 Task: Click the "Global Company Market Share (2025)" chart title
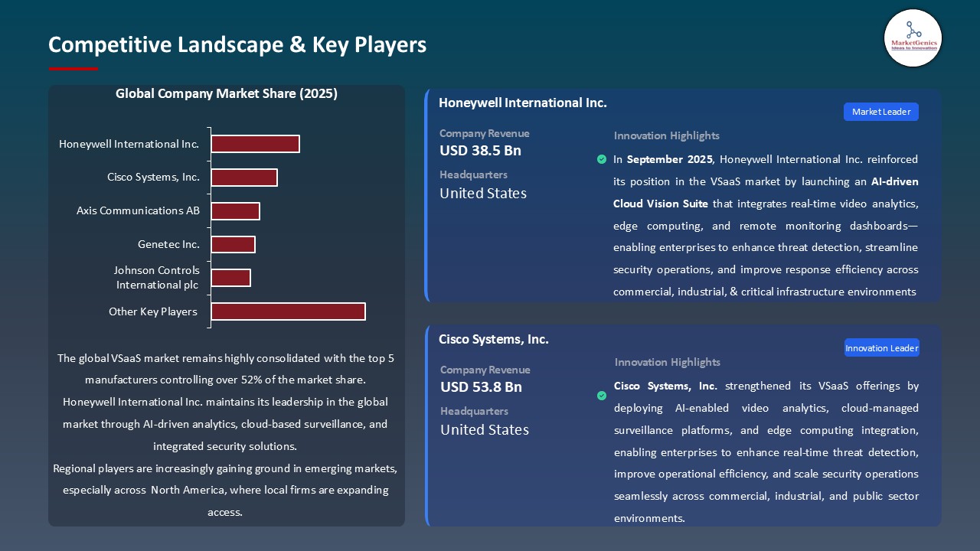[227, 93]
